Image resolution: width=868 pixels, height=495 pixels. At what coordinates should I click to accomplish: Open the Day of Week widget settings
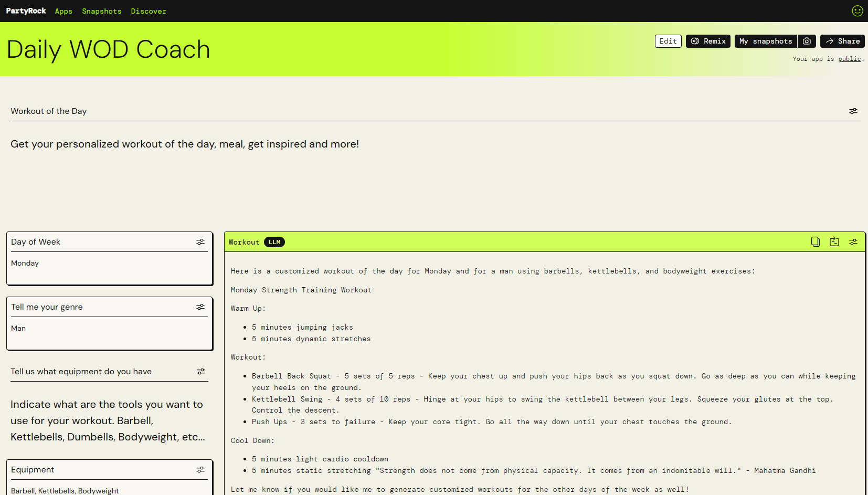200,241
